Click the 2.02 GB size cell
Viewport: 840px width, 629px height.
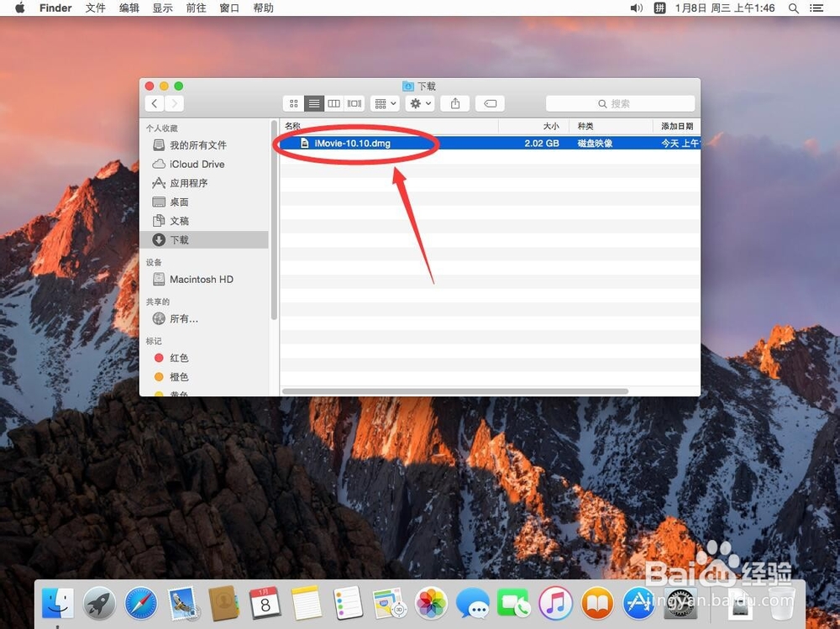pos(542,143)
